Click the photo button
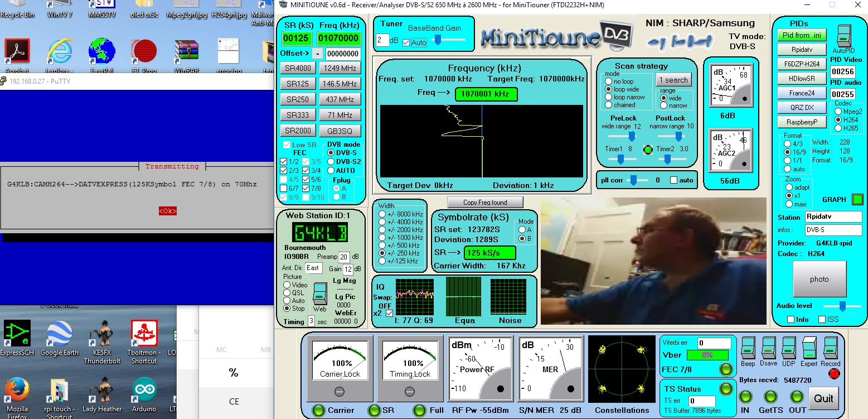868x419 pixels. coord(819,279)
